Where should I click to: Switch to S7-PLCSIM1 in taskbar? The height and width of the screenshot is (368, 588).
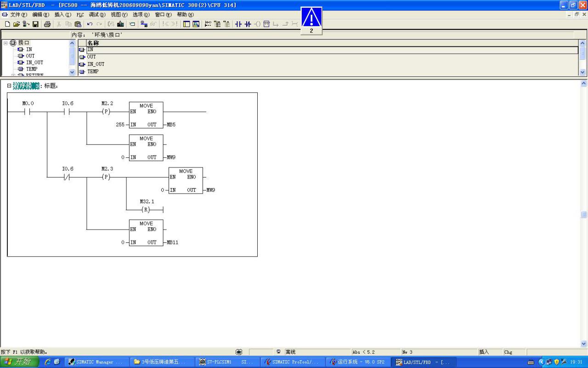click(227, 362)
